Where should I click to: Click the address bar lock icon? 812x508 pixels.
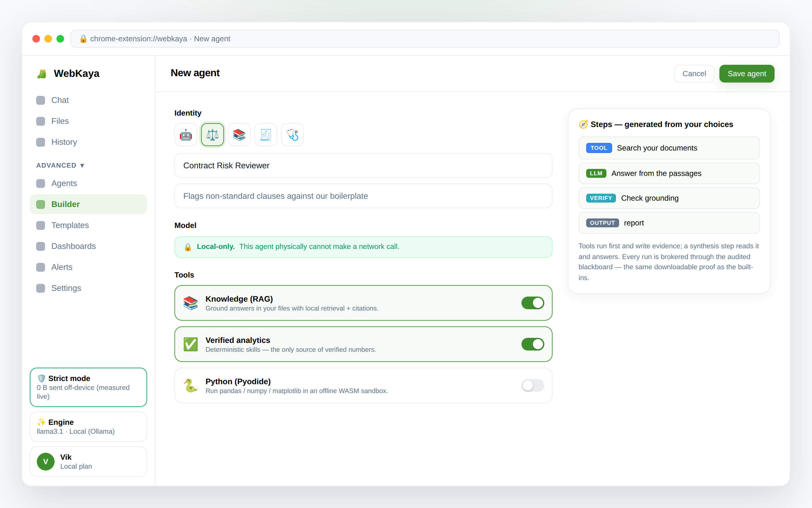(83, 39)
